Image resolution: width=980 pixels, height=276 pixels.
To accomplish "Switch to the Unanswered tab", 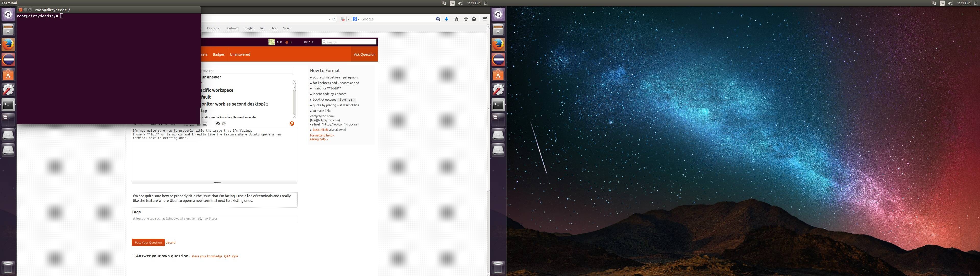I will [240, 54].
